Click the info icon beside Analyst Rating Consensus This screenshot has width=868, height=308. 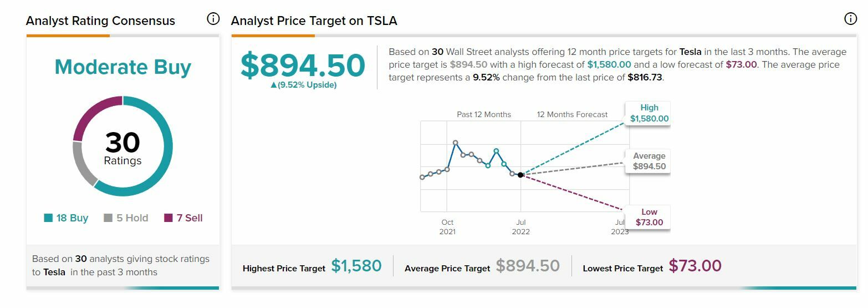click(213, 19)
